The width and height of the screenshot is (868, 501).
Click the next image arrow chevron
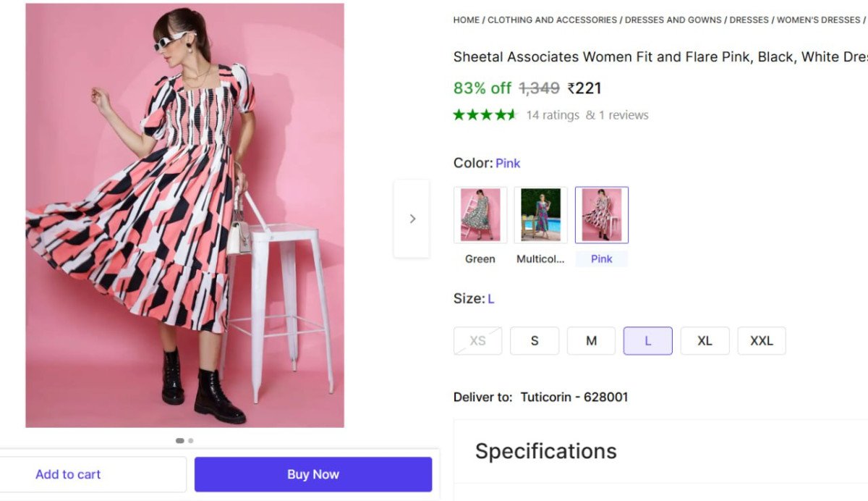pos(412,219)
